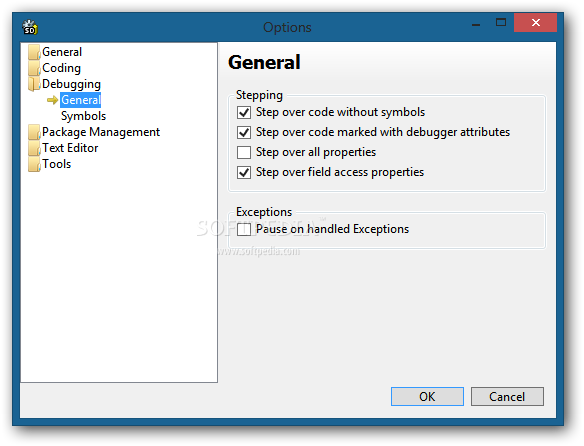584x446 pixels.
Task: Expand the Text Editor category
Action: pyautogui.click(x=70, y=148)
